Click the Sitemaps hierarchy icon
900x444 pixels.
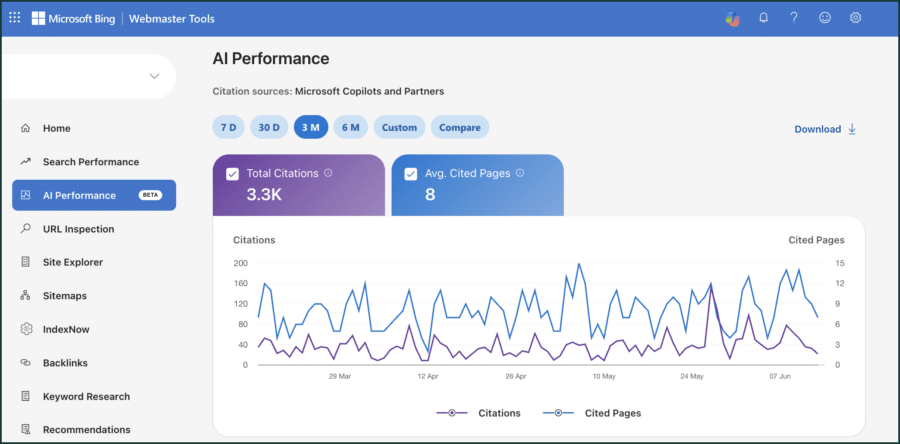[25, 295]
